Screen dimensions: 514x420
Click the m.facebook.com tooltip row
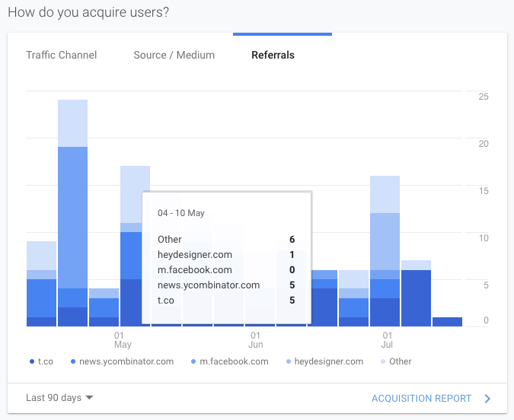226,269
